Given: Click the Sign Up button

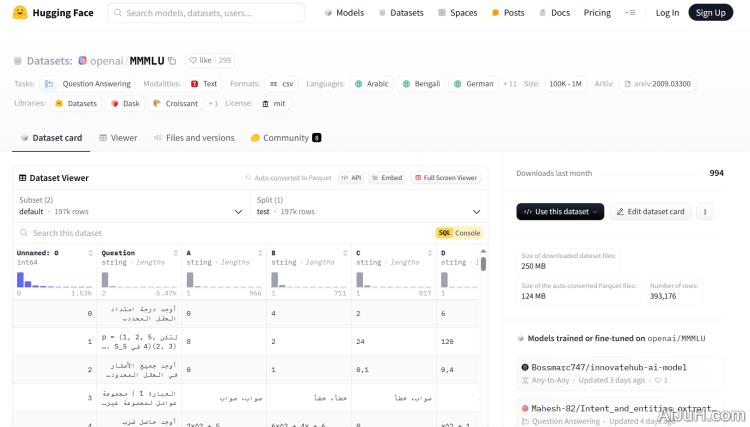Looking at the screenshot, I should (710, 13).
